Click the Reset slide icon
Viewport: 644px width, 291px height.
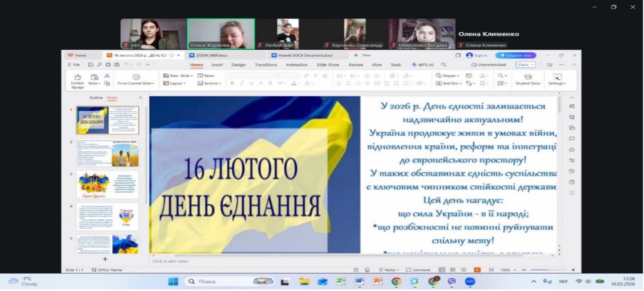point(205,76)
